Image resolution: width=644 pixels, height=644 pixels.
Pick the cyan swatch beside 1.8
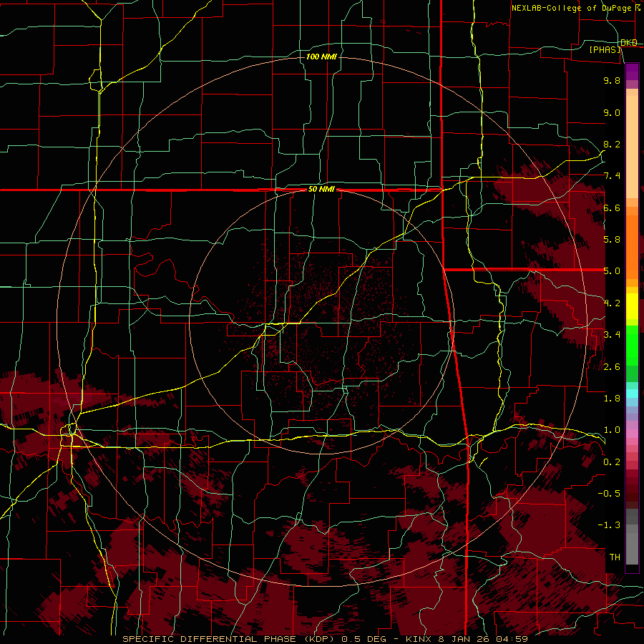tap(632, 394)
